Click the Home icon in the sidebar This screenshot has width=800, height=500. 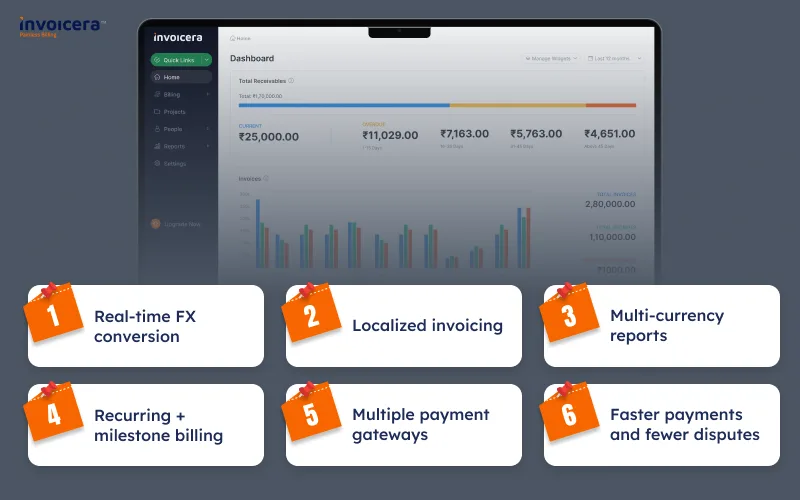click(x=156, y=77)
